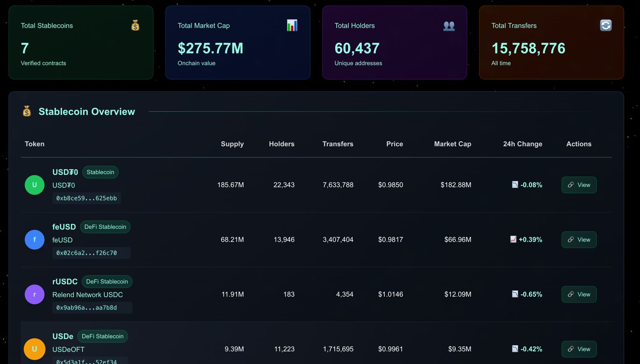Click the 60,437 total holders value

pos(357,48)
